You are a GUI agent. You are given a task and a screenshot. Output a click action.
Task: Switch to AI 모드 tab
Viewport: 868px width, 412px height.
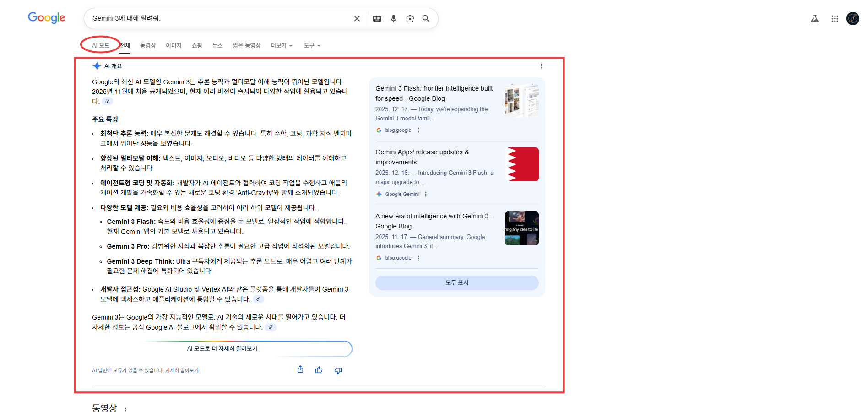click(x=101, y=45)
